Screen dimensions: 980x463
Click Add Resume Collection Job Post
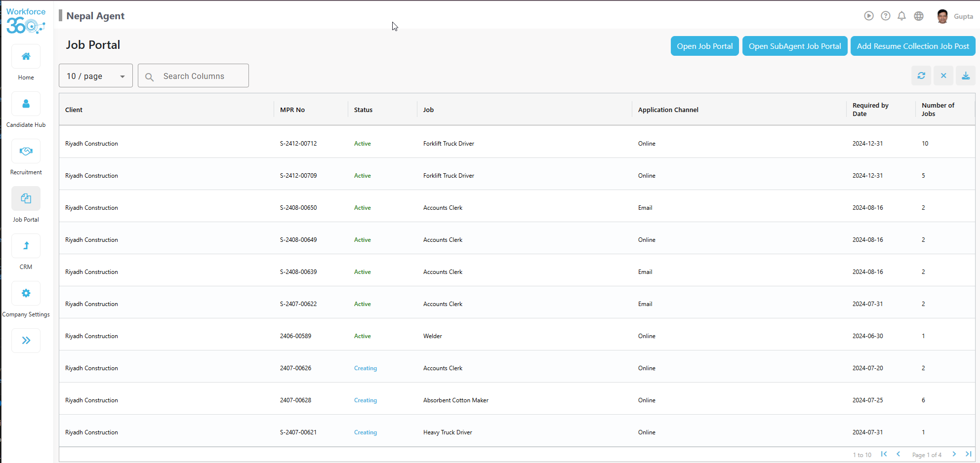click(x=912, y=46)
